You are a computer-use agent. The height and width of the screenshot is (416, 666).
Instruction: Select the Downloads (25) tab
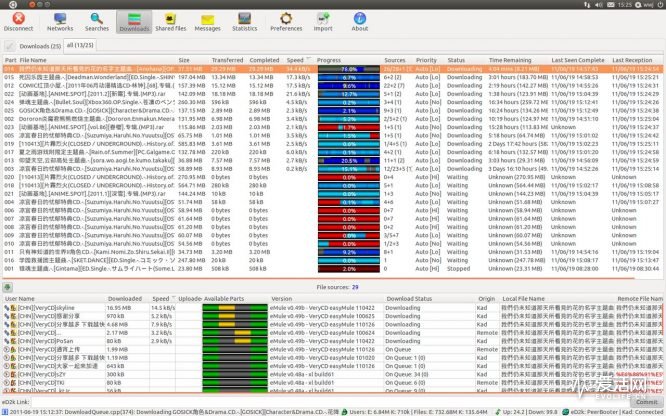pos(40,46)
